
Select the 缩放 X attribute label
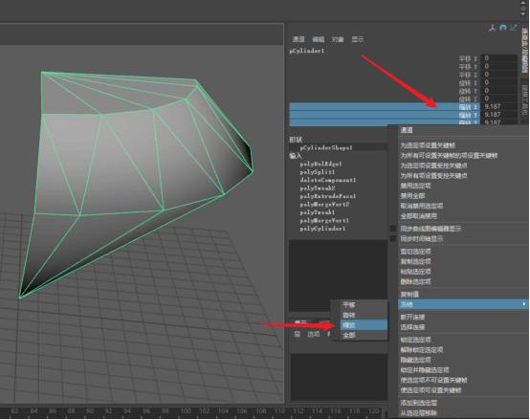[x=468, y=107]
